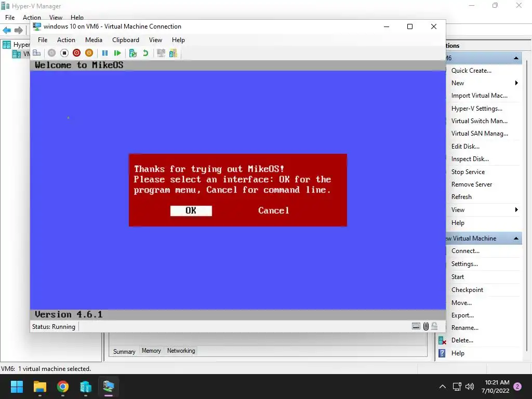
Task: Click Remove Server action
Action: (472, 184)
